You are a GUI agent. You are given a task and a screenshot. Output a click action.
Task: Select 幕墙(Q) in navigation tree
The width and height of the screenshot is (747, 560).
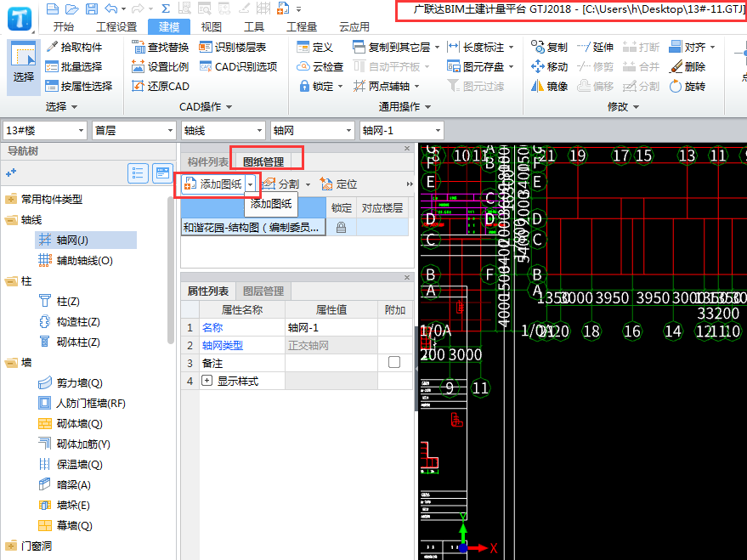[65, 526]
